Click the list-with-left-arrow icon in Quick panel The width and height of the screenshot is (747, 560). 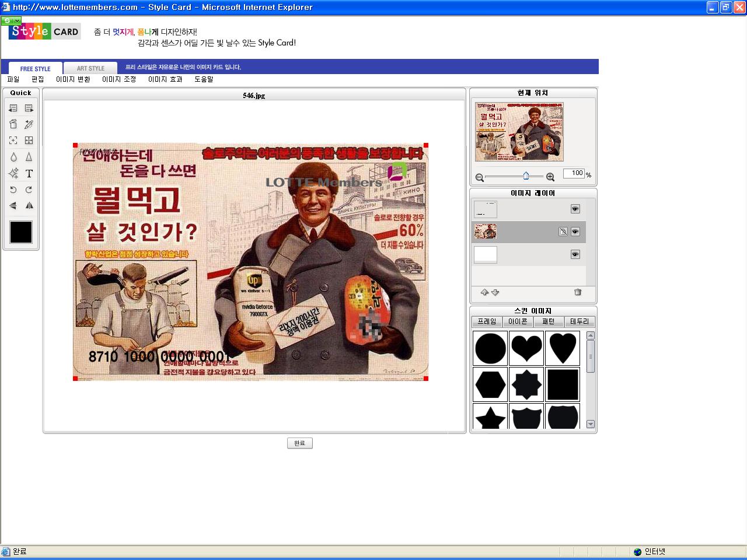coord(13,108)
